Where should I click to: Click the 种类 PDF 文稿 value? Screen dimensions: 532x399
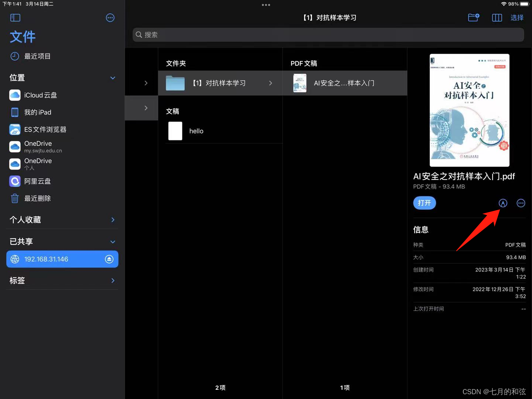coord(515,245)
